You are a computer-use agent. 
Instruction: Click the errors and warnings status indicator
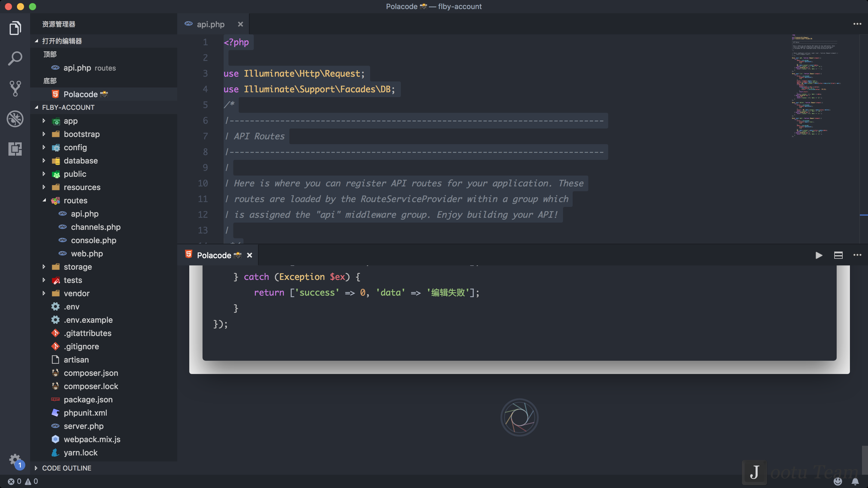tap(23, 481)
